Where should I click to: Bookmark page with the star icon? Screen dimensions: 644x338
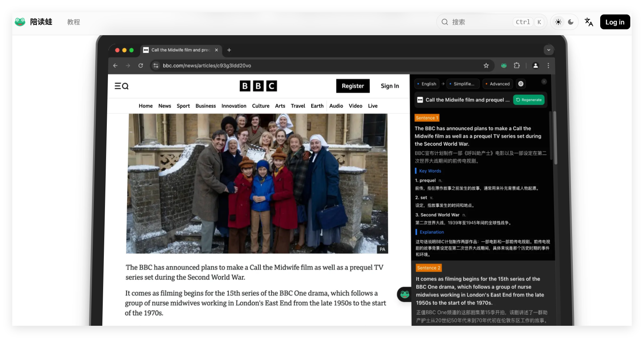coord(486,66)
